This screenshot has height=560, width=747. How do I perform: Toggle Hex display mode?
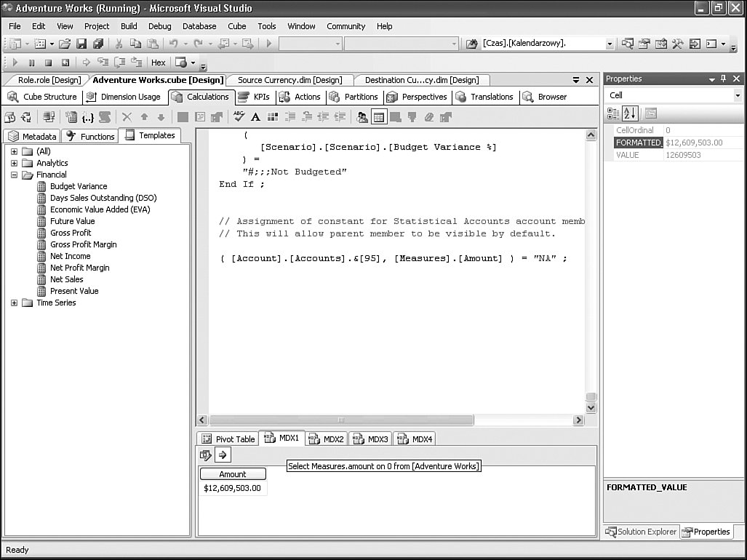coord(158,63)
